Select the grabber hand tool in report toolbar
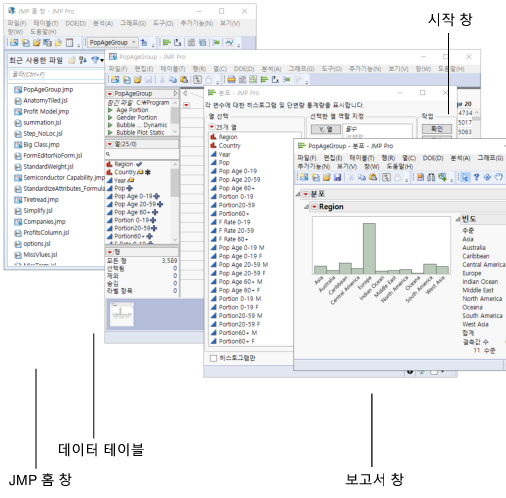Image resolution: width=506 pixels, height=498 pixels. (499, 177)
